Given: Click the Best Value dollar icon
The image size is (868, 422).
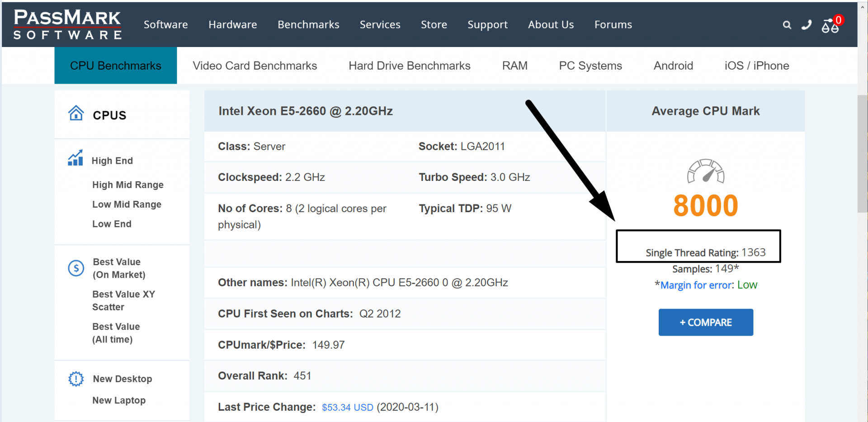Looking at the screenshot, I should (x=76, y=268).
